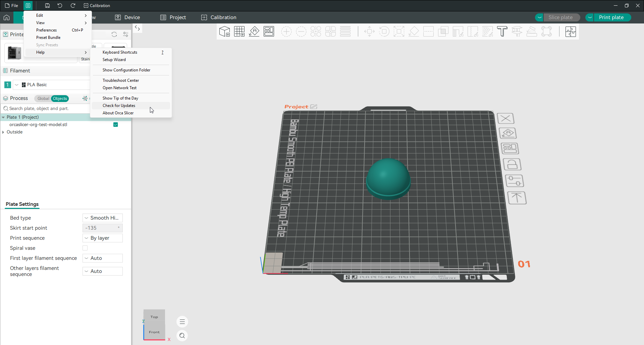Select the Rotate tool icon
The height and width of the screenshot is (345, 644).
384,32
